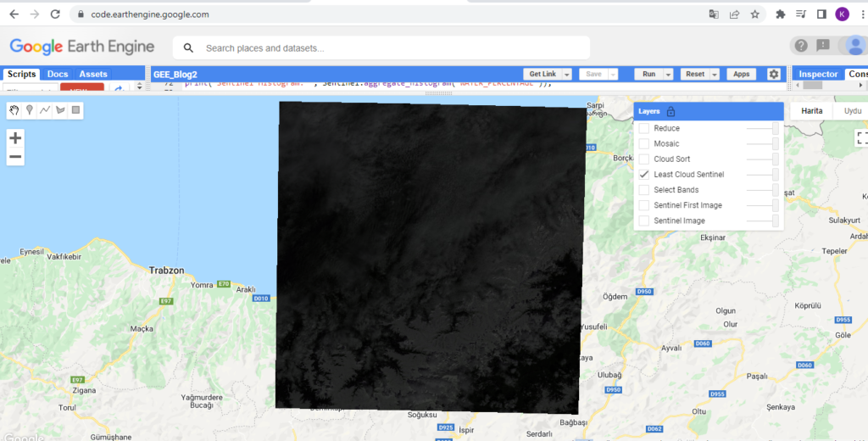This screenshot has height=441, width=868.
Task: Turn on the Sentinel First Image layer
Action: tap(644, 205)
